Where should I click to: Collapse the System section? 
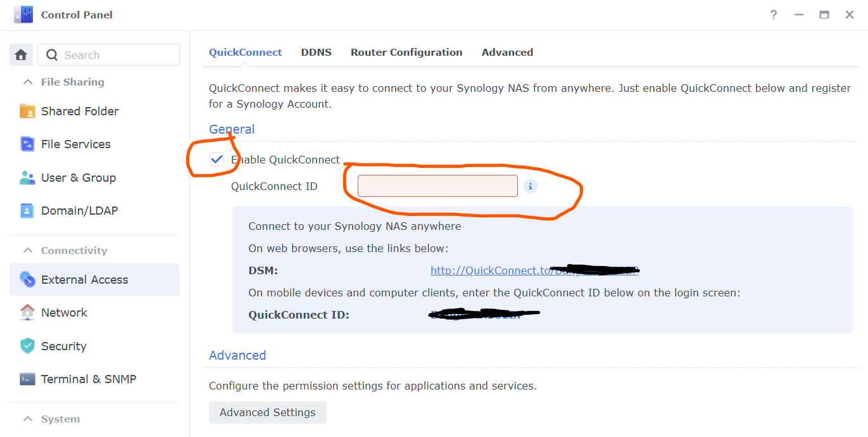click(27, 419)
